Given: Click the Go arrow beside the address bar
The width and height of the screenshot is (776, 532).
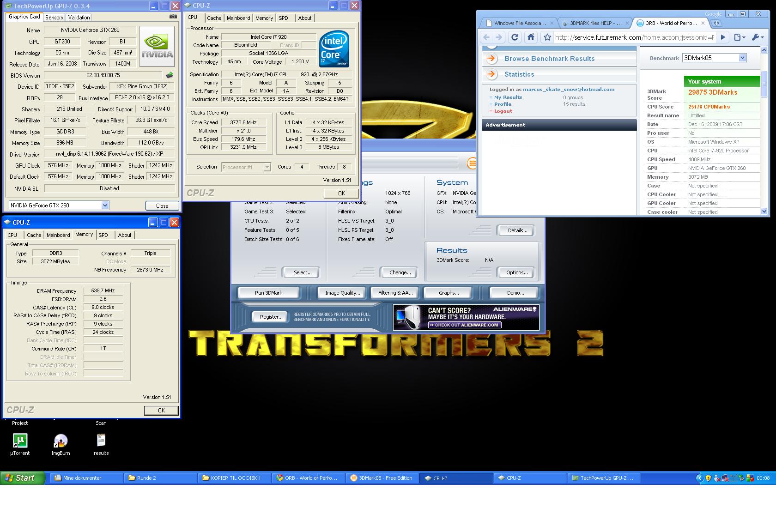Looking at the screenshot, I should (723, 37).
